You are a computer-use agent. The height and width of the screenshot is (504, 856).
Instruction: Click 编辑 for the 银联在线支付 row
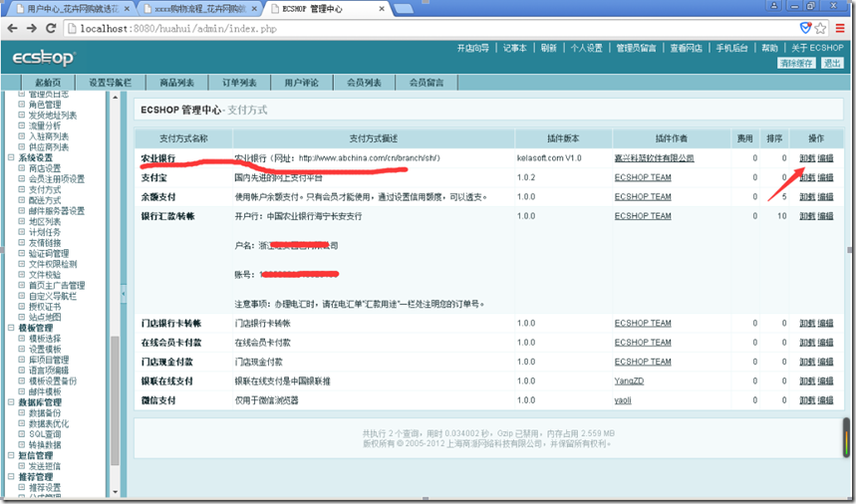(825, 380)
